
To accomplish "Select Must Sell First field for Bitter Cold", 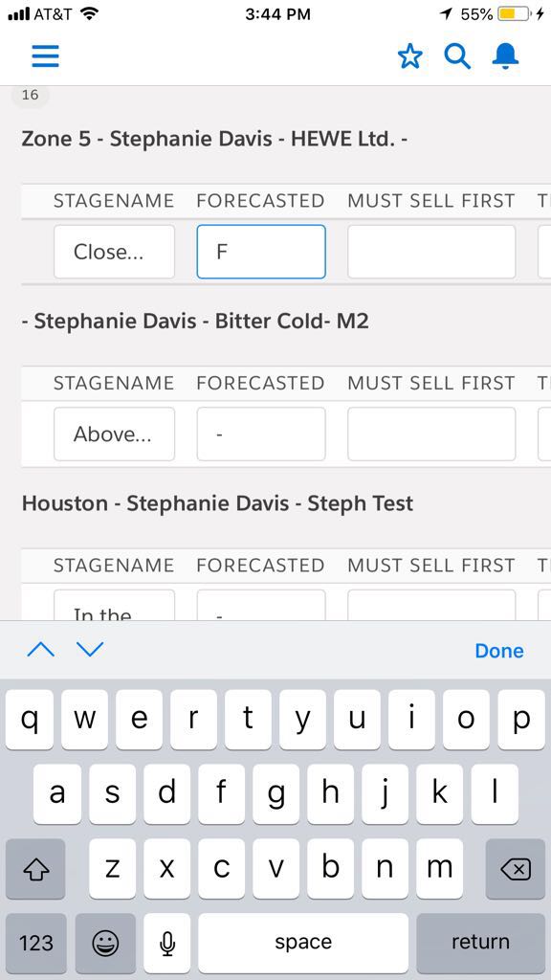I will coord(431,434).
